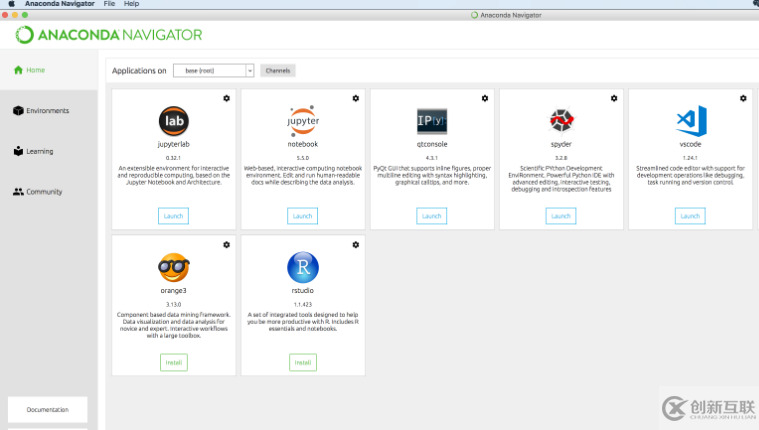Click the 'Applications on' label
The height and width of the screenshot is (430, 759).
click(x=139, y=71)
